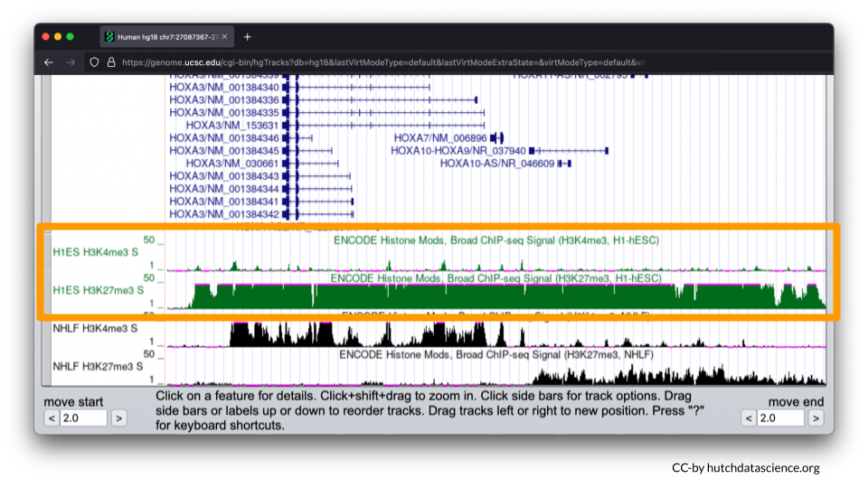This screenshot has height=488, width=868.
Task: Click the HOXA3/NM_001384344 gene label
Action: pyautogui.click(x=224, y=189)
